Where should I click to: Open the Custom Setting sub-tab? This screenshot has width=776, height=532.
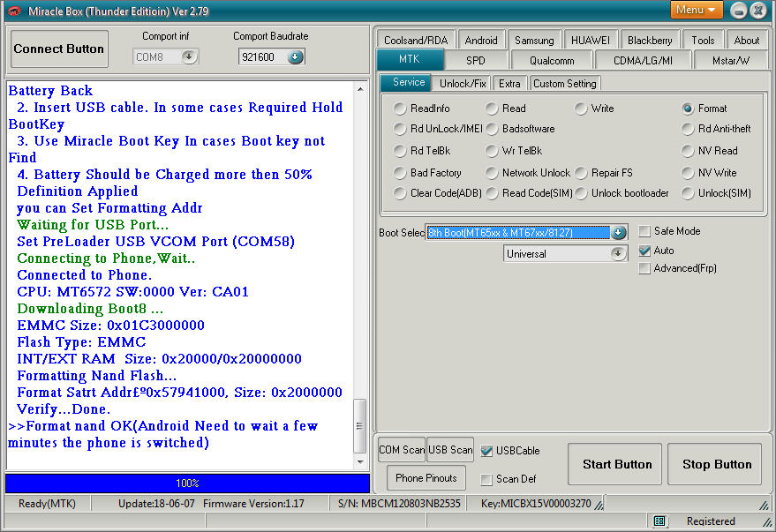point(565,84)
